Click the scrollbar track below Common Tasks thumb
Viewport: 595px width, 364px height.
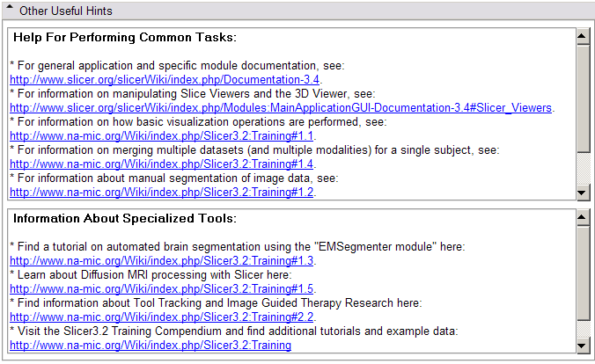(x=582, y=172)
